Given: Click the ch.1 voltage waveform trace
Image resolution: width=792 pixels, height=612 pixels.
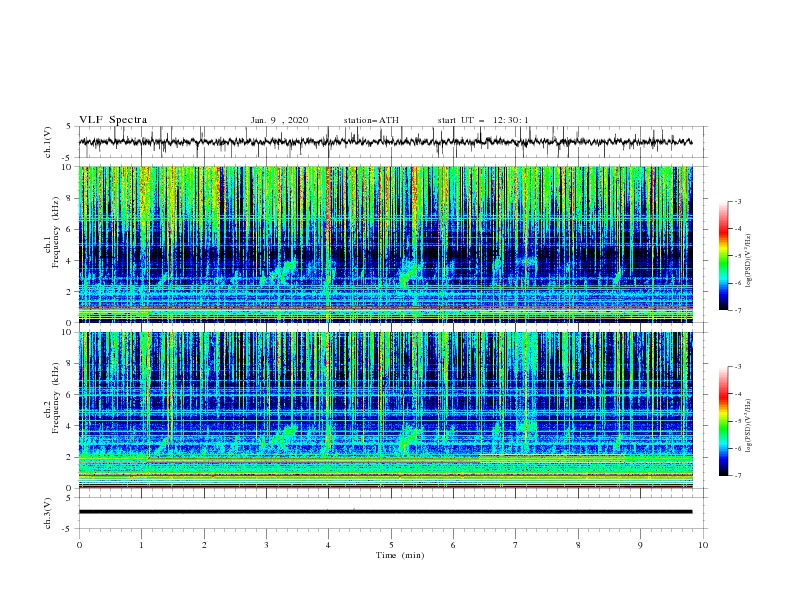Looking at the screenshot, I should pyautogui.click(x=385, y=142).
